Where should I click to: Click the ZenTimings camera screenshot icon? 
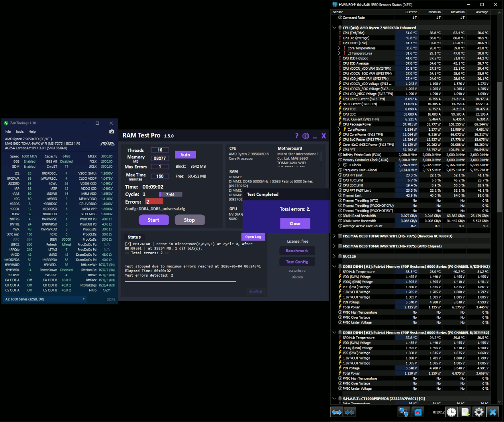tap(112, 132)
